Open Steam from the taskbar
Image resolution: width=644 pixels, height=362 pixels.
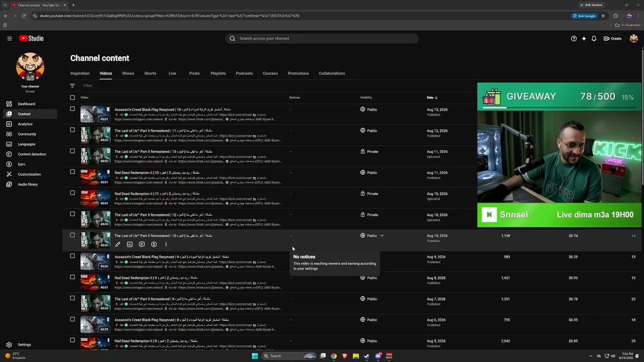pyautogui.click(x=367, y=356)
